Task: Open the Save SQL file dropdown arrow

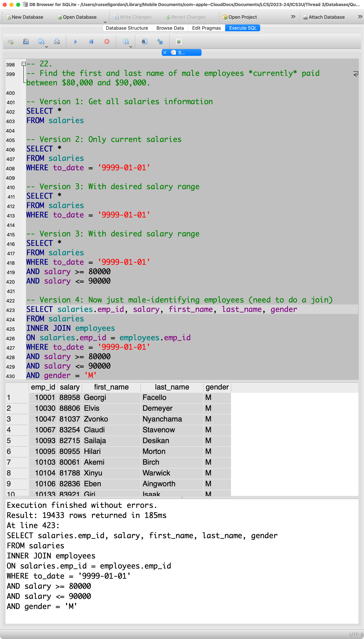Action: 47,47
